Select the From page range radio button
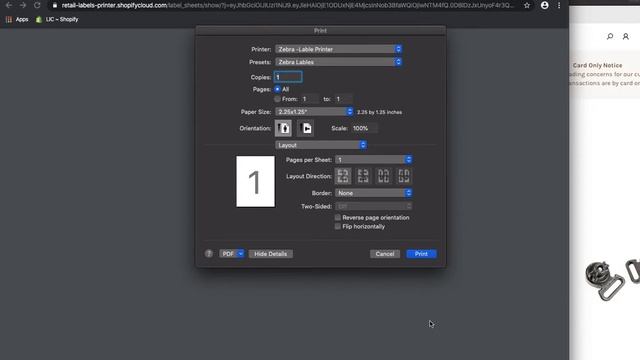 (x=278, y=99)
